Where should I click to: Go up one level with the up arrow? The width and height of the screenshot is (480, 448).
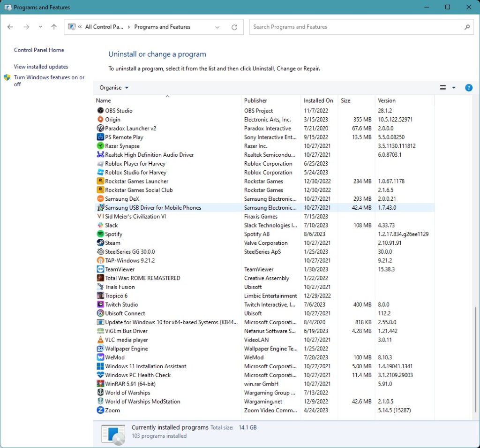coord(54,27)
